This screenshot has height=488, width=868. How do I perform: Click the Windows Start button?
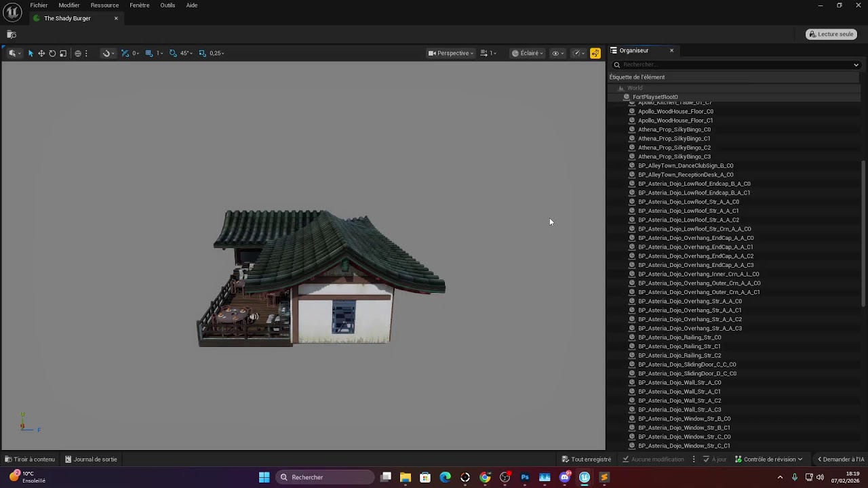coord(264,477)
